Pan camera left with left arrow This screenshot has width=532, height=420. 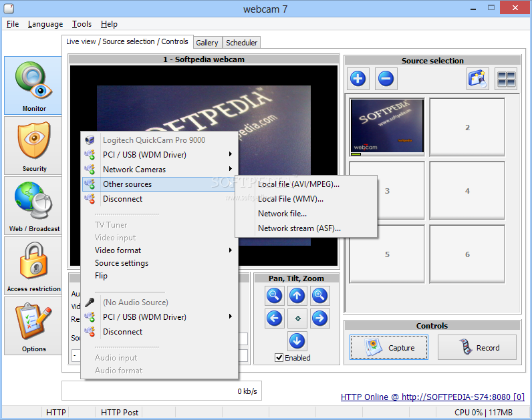[274, 319]
